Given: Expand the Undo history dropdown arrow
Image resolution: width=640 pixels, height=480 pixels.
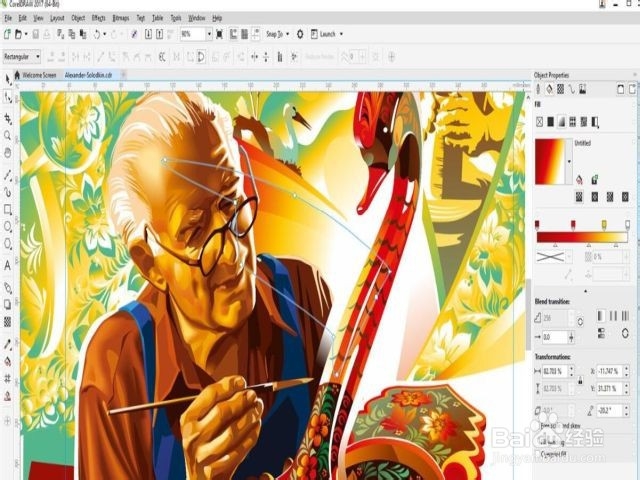Looking at the screenshot, I should pyautogui.click(x=105, y=34).
